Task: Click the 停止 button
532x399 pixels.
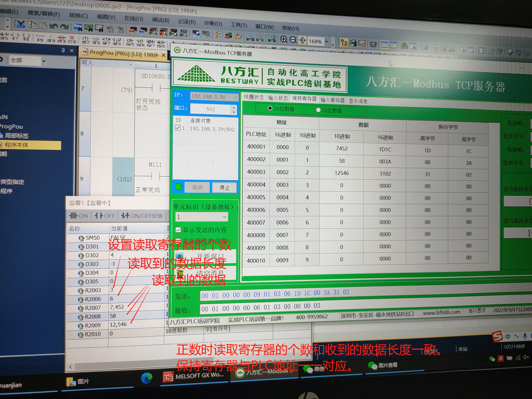Action: point(224,188)
